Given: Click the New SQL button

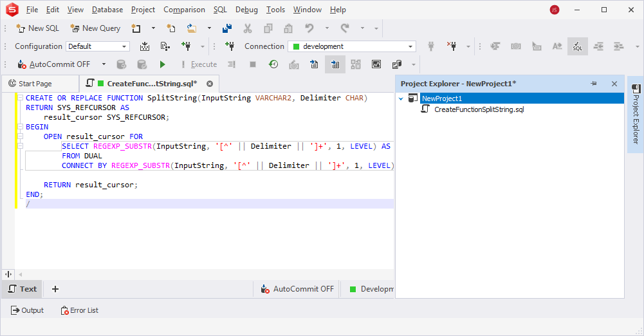Looking at the screenshot, I should tap(37, 28).
